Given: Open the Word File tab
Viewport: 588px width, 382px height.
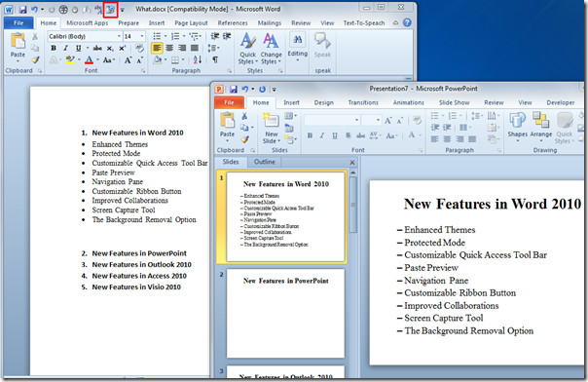Looking at the screenshot, I should [x=18, y=22].
